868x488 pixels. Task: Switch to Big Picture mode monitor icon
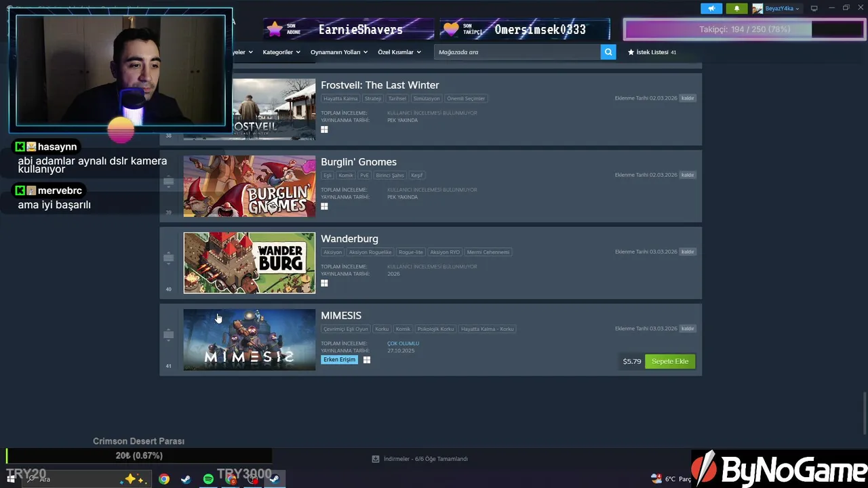(814, 8)
